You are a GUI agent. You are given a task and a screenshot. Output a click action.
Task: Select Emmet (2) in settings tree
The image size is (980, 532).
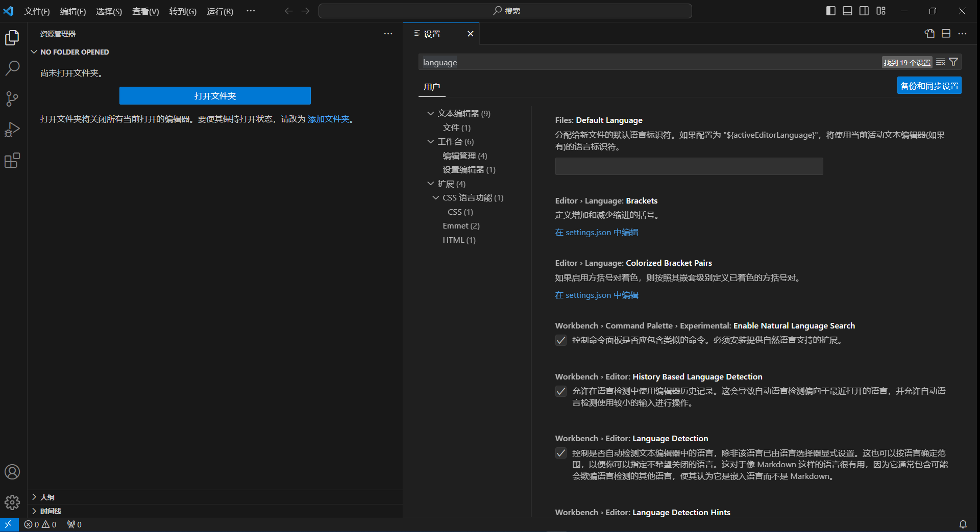coord(461,225)
